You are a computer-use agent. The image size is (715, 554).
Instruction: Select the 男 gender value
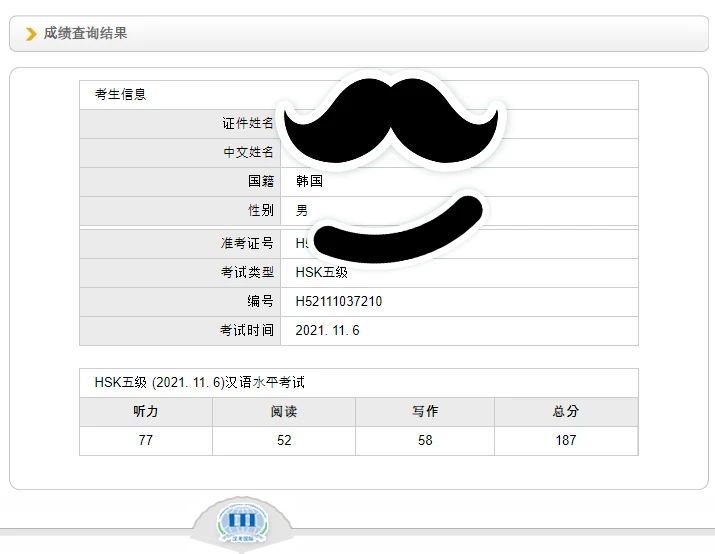click(302, 210)
